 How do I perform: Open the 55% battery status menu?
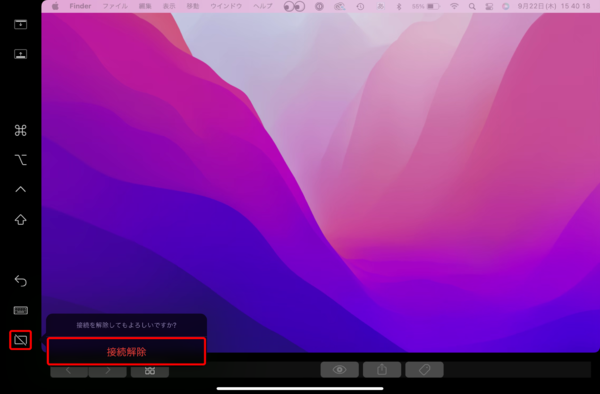coord(426,7)
